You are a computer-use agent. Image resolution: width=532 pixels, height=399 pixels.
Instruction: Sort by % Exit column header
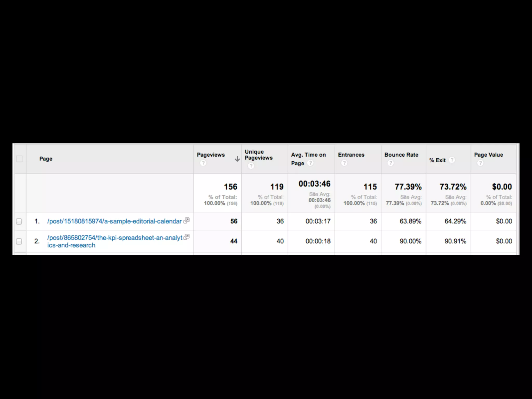[x=437, y=160]
